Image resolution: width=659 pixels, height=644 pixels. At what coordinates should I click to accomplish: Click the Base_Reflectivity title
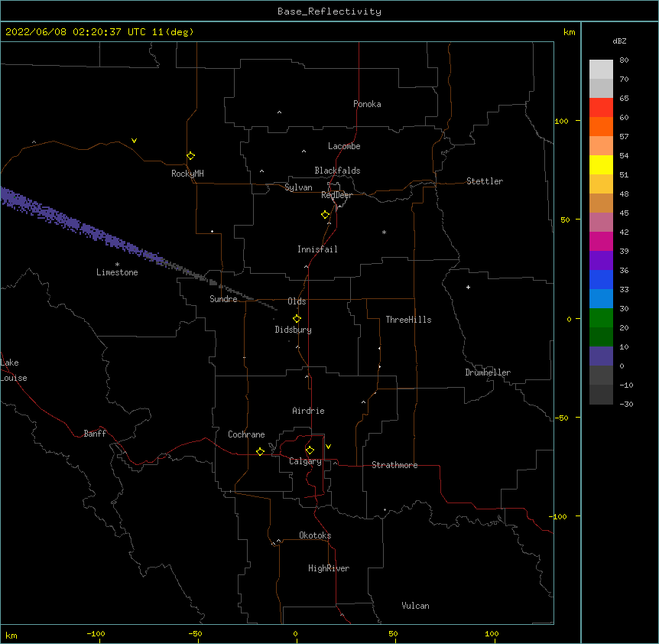pyautogui.click(x=329, y=11)
